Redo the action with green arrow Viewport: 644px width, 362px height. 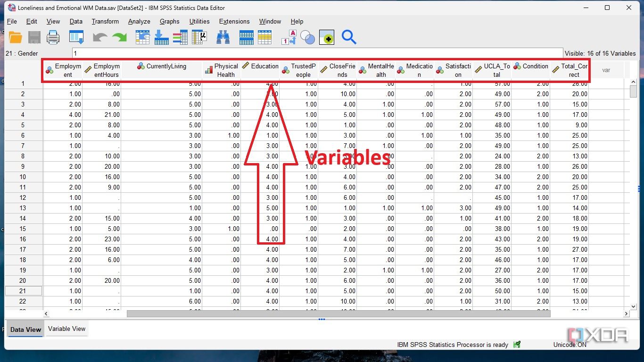(x=119, y=37)
